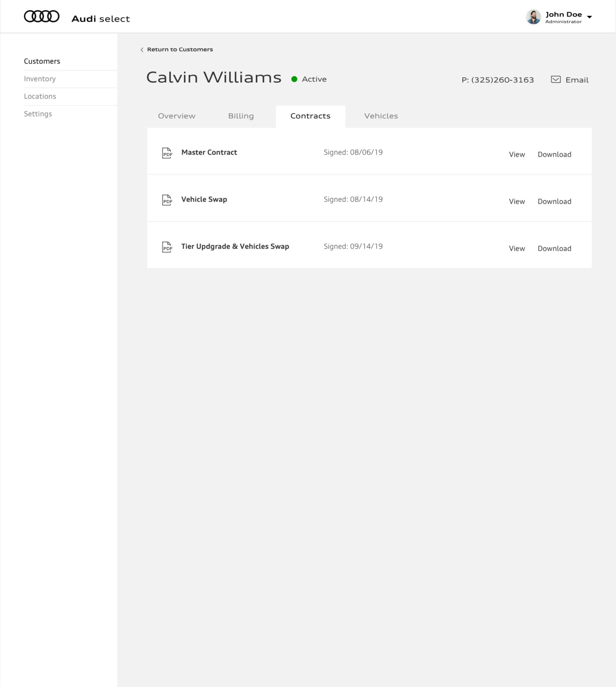Screen dimensions: 616x687
Task: Download the Vehicle Swap contract
Action: (554, 201)
